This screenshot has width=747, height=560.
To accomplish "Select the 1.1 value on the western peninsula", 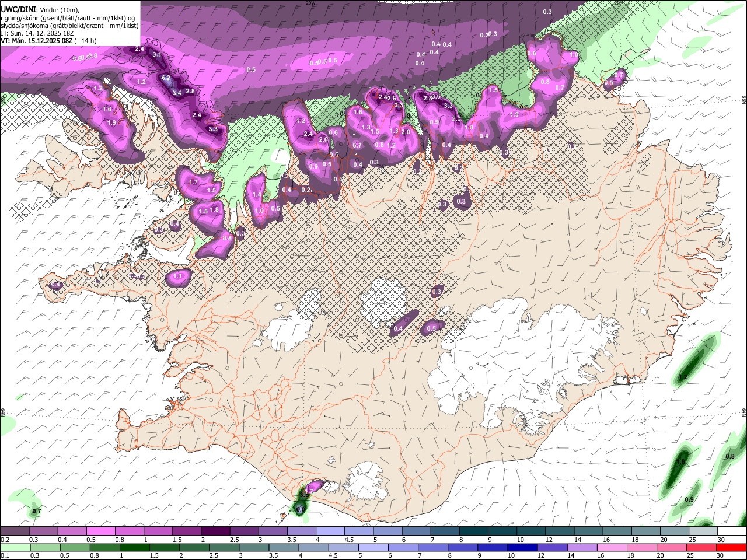I will click(x=178, y=276).
